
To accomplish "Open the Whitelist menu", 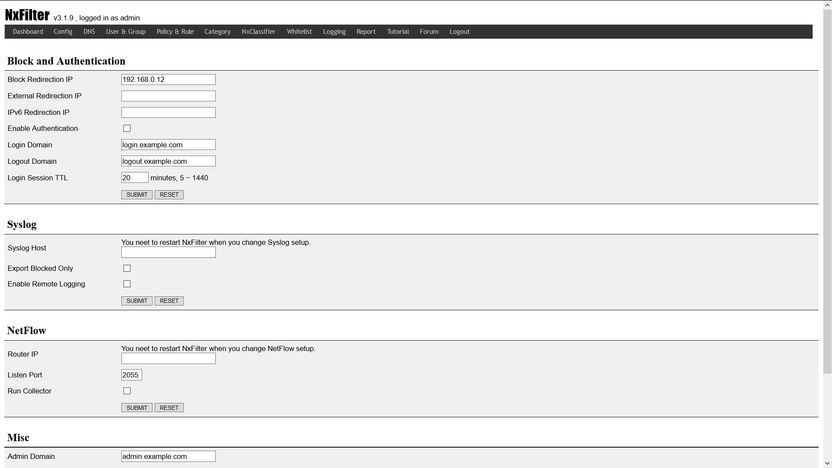I will 299,32.
